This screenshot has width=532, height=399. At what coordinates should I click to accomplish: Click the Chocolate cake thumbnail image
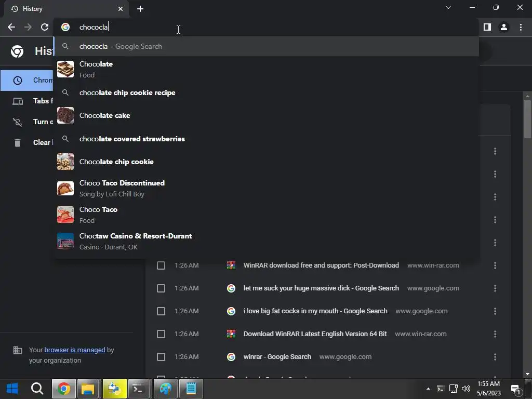pos(65,115)
